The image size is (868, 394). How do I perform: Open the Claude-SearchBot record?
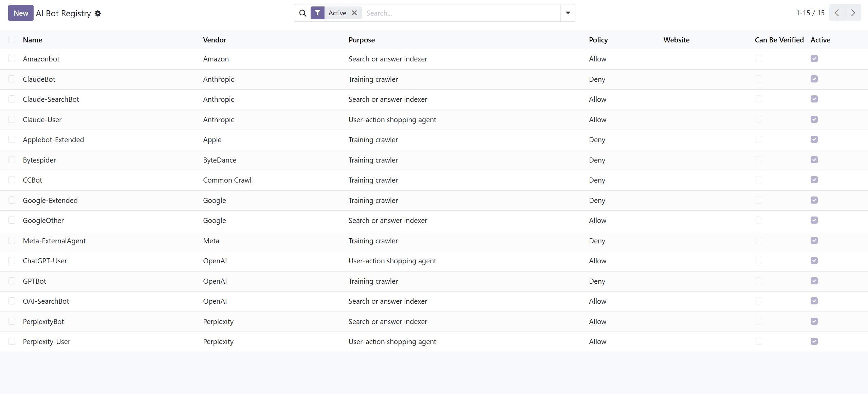pos(51,99)
